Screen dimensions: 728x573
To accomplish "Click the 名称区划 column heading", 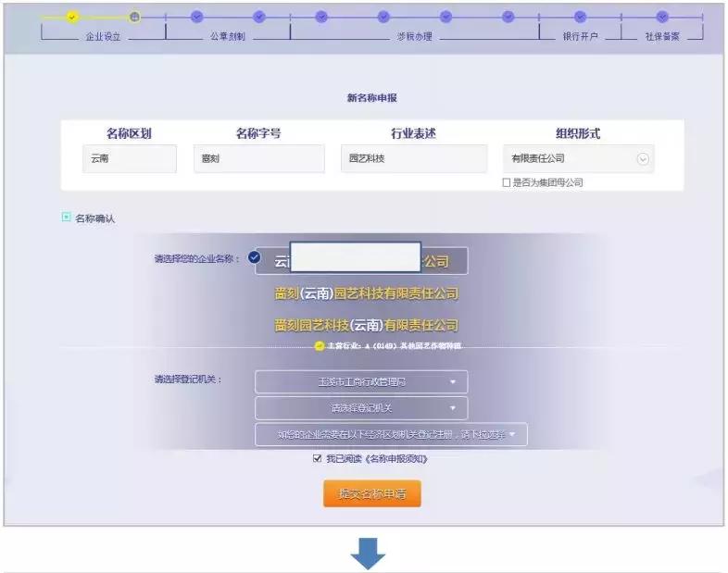I will tap(129, 133).
